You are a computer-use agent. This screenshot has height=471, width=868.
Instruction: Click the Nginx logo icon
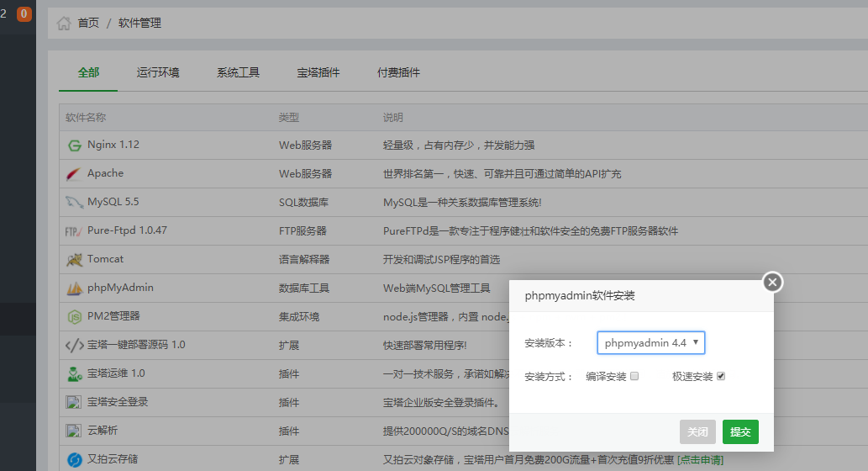click(x=74, y=146)
